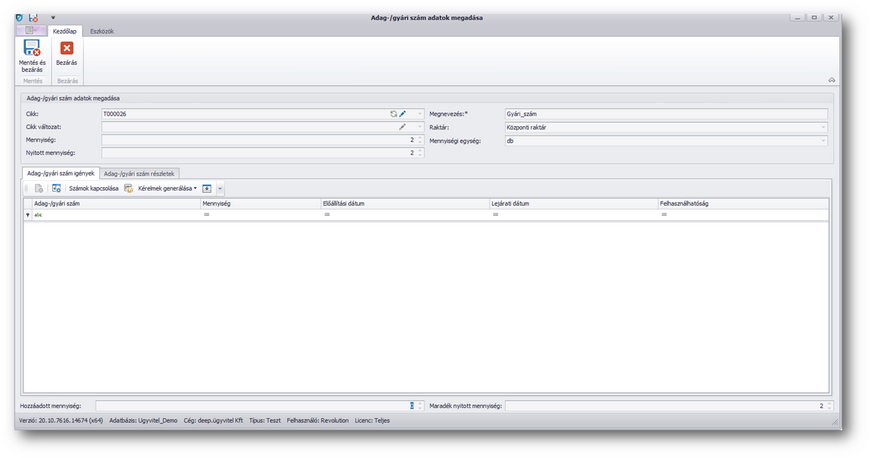The width and height of the screenshot is (870, 458).
Task: Click the add-row icon before Számok kapcsolása
Action: coord(56,188)
